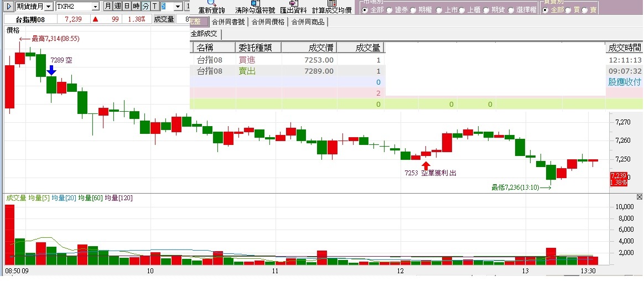Select the 買 buy-side radio button
644x281 pixels.
point(568,10)
